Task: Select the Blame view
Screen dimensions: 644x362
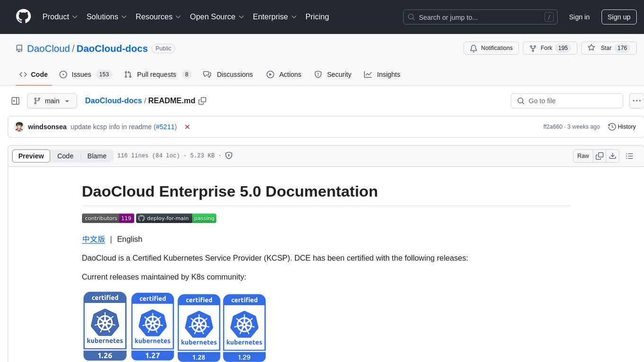Action: 97,156
